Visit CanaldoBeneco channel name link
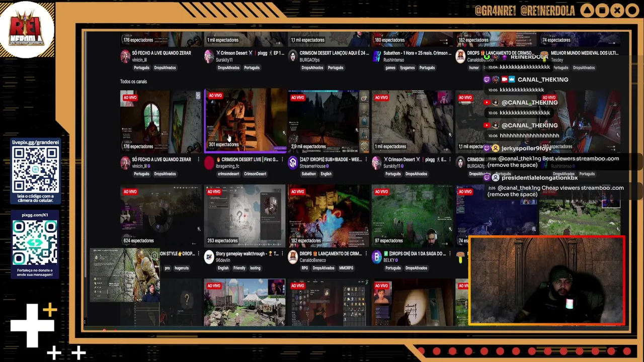 (312, 260)
